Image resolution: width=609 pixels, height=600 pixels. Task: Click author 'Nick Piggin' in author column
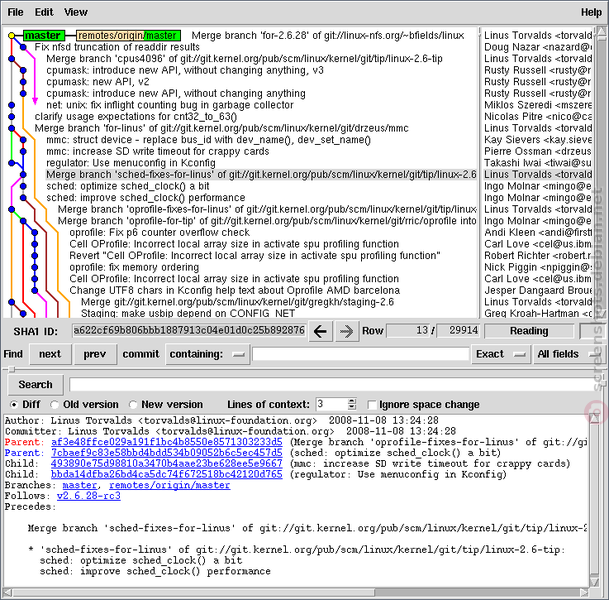pos(538,267)
